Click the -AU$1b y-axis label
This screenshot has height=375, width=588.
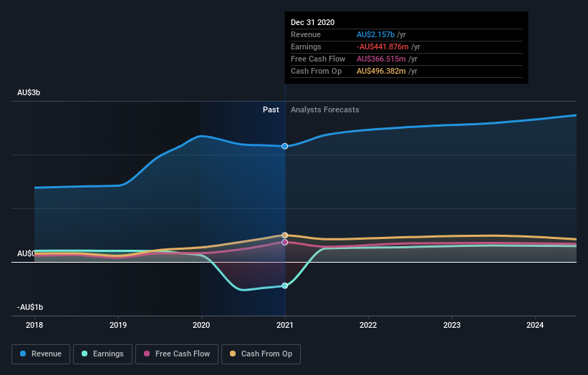[x=30, y=307]
